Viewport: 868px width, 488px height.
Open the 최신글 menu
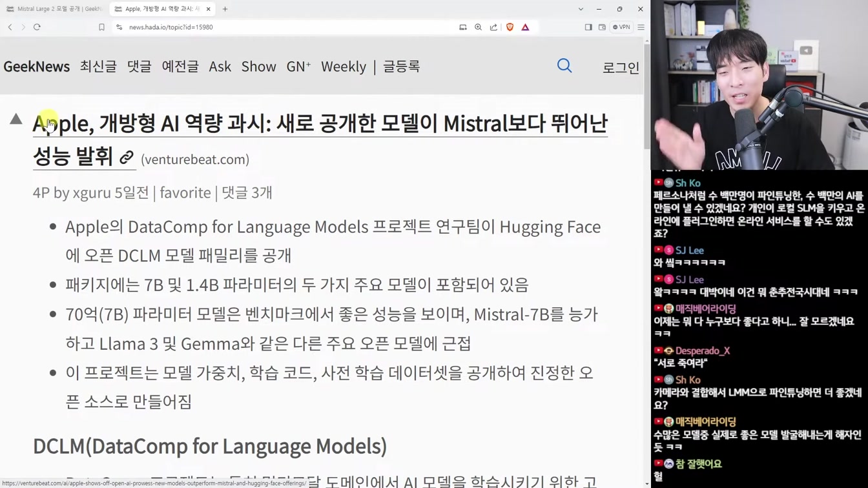pyautogui.click(x=98, y=66)
